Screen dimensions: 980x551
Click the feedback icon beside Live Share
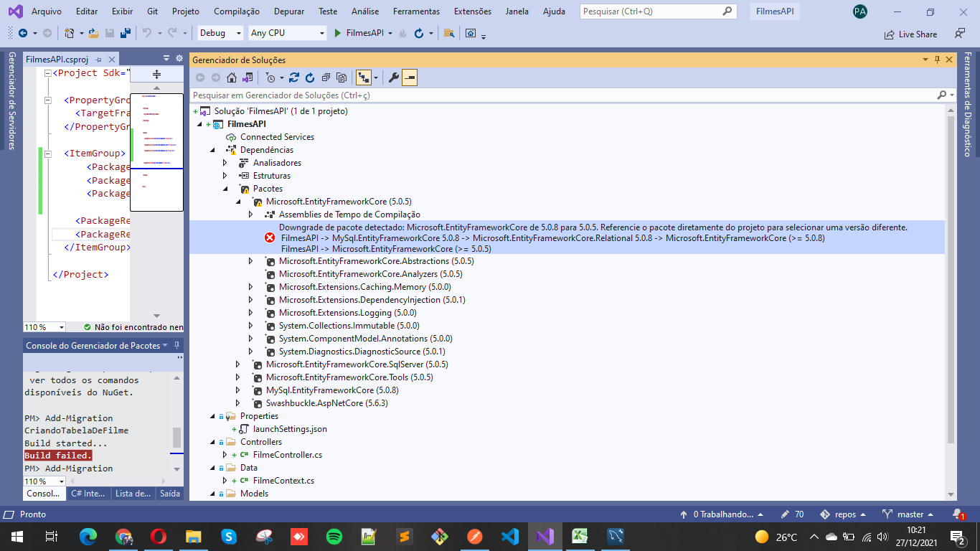(960, 33)
